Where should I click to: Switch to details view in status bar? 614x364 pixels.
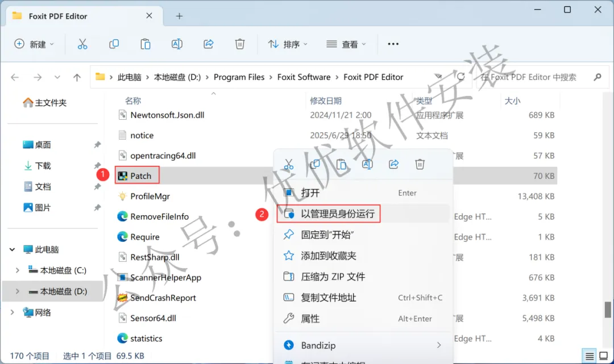pos(590,356)
